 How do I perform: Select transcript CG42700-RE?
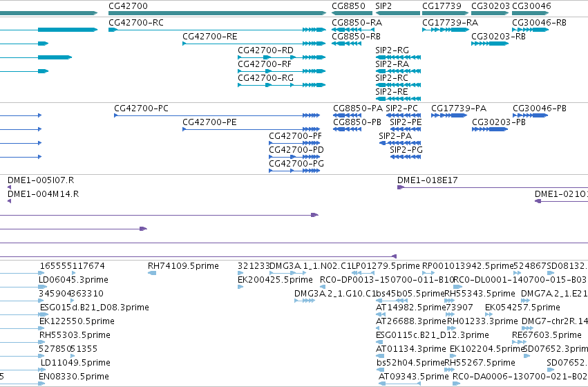[254, 44]
